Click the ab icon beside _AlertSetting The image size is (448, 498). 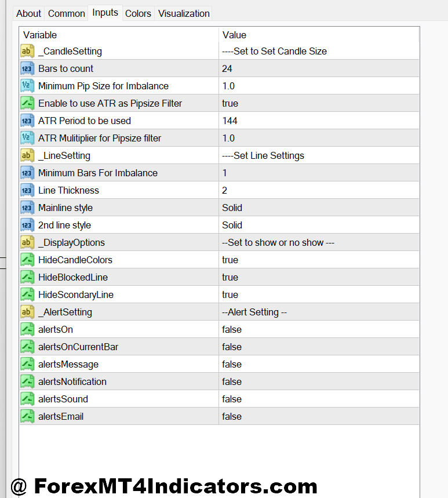27,312
